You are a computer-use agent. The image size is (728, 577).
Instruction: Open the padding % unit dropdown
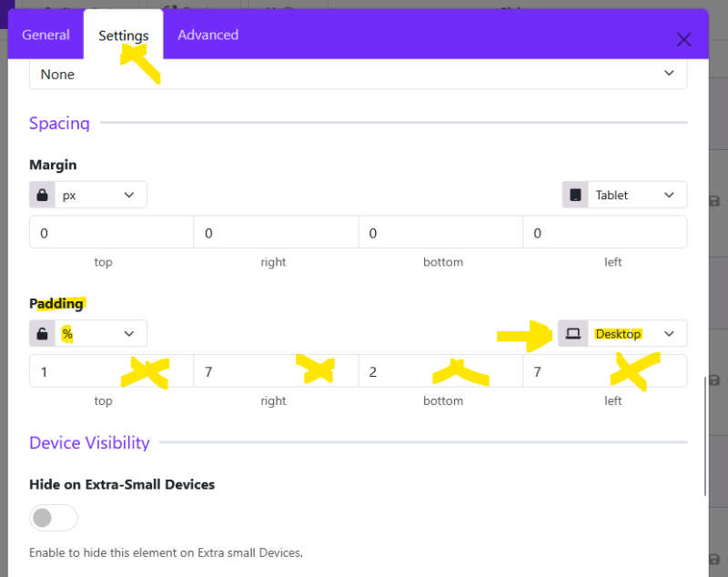pos(101,334)
